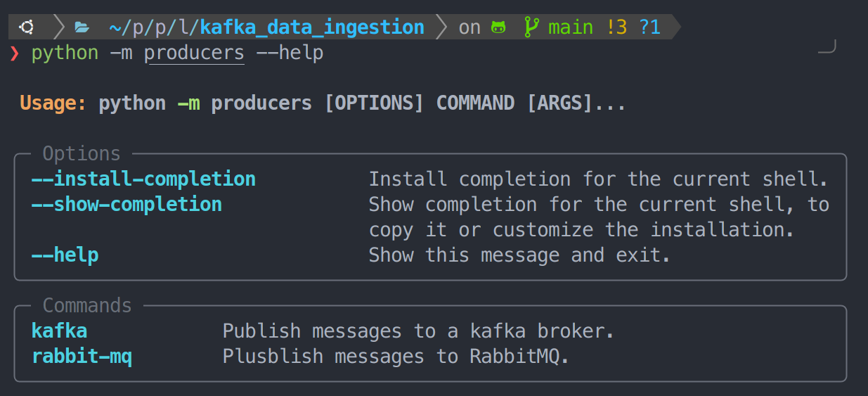Click the !3 modified files indicator
Viewport: 868px width, 396px height.
pyautogui.click(x=616, y=27)
